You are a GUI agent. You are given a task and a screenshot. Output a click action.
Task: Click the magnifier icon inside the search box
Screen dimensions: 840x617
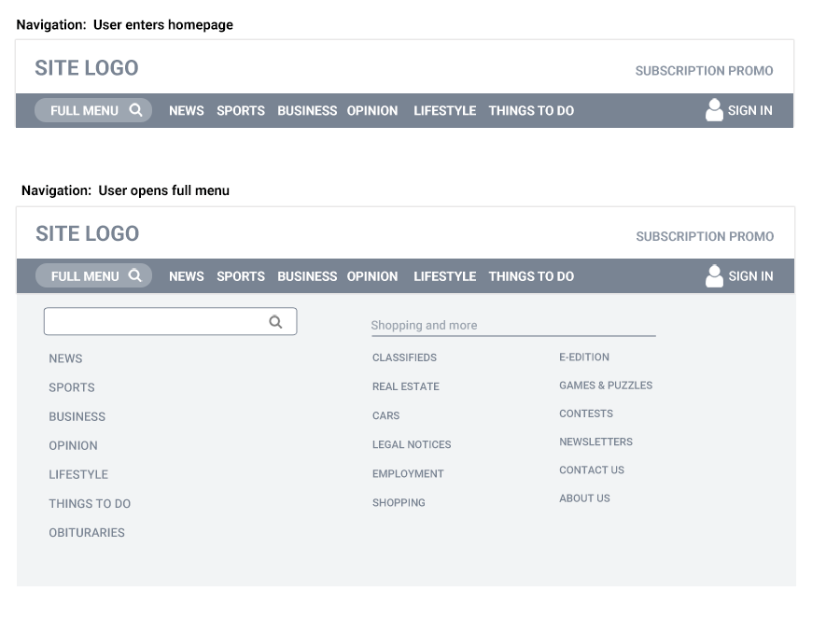point(275,322)
